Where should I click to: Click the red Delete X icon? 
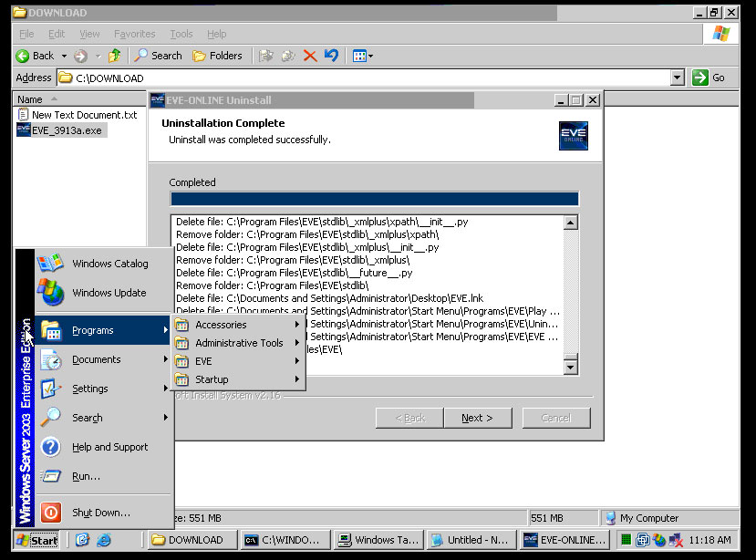point(310,56)
